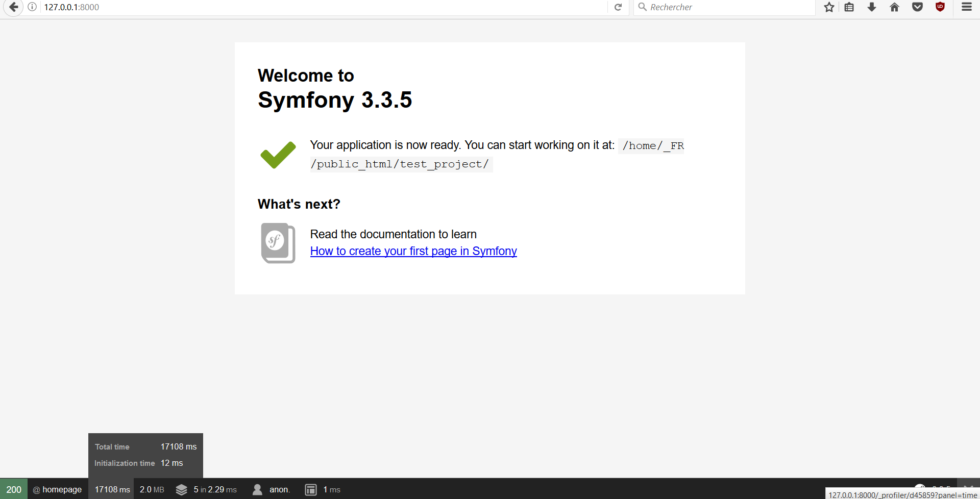
Task: Go to the browser home icon
Action: (894, 7)
